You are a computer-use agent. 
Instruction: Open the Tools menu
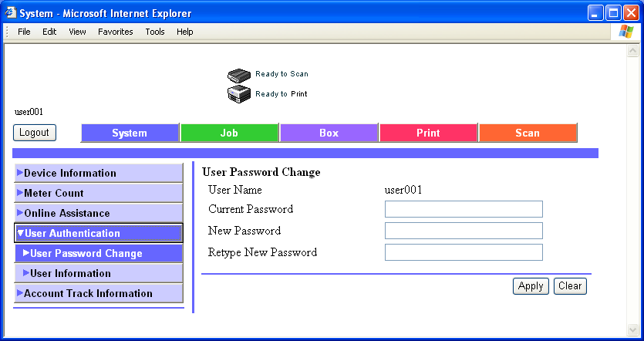[x=155, y=32]
